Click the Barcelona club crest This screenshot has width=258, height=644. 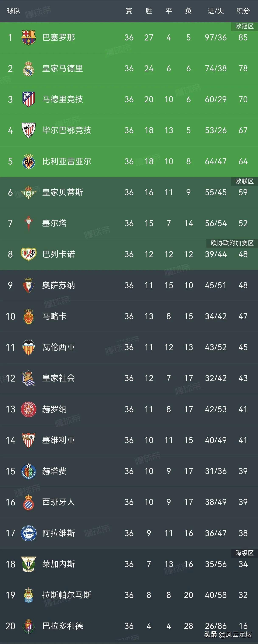(29, 37)
